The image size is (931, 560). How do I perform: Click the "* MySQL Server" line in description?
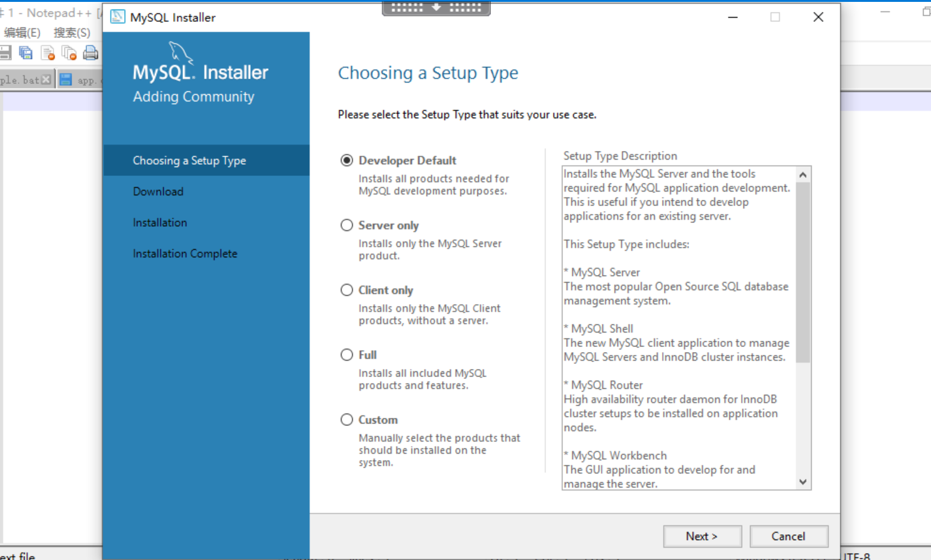point(602,272)
